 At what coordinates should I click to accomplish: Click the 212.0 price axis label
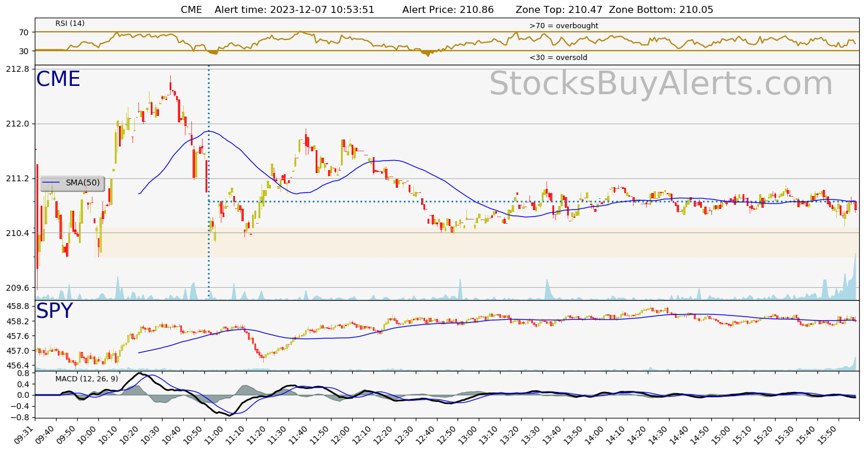tap(18, 124)
